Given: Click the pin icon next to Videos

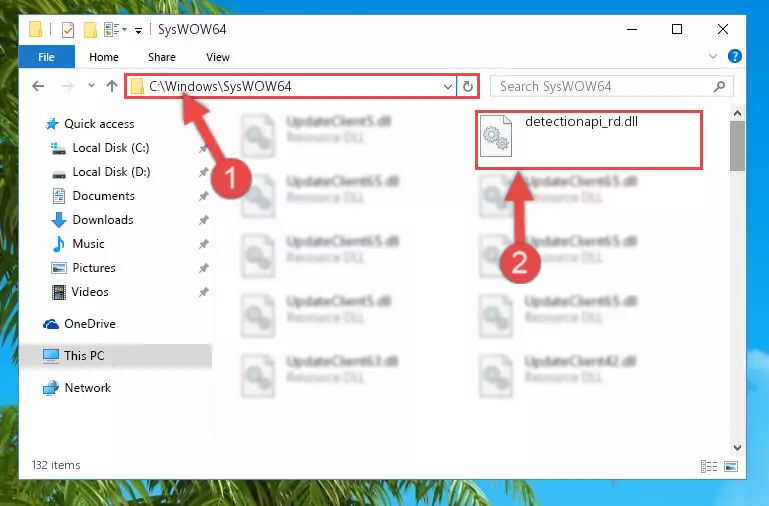Looking at the screenshot, I should pyautogui.click(x=203, y=292).
